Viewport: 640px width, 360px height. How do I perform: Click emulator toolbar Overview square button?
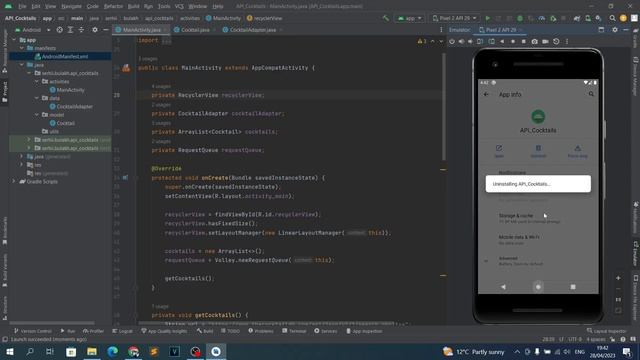(524, 42)
